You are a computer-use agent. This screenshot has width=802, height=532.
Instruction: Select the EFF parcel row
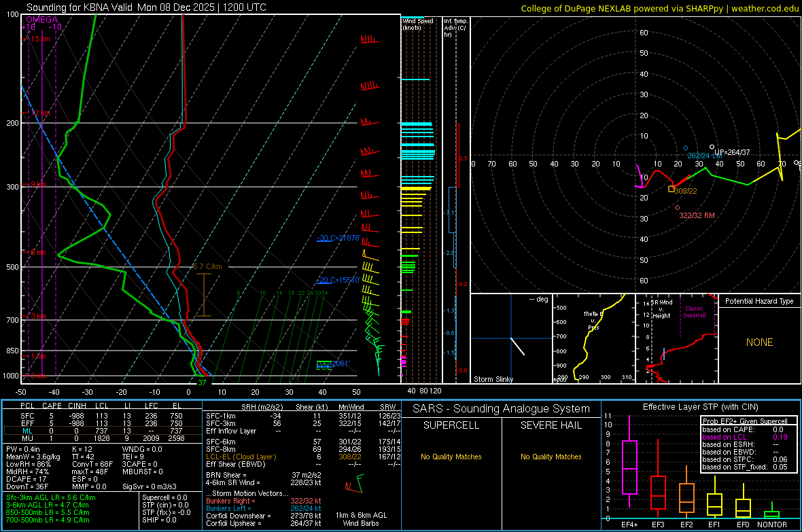tap(102, 423)
